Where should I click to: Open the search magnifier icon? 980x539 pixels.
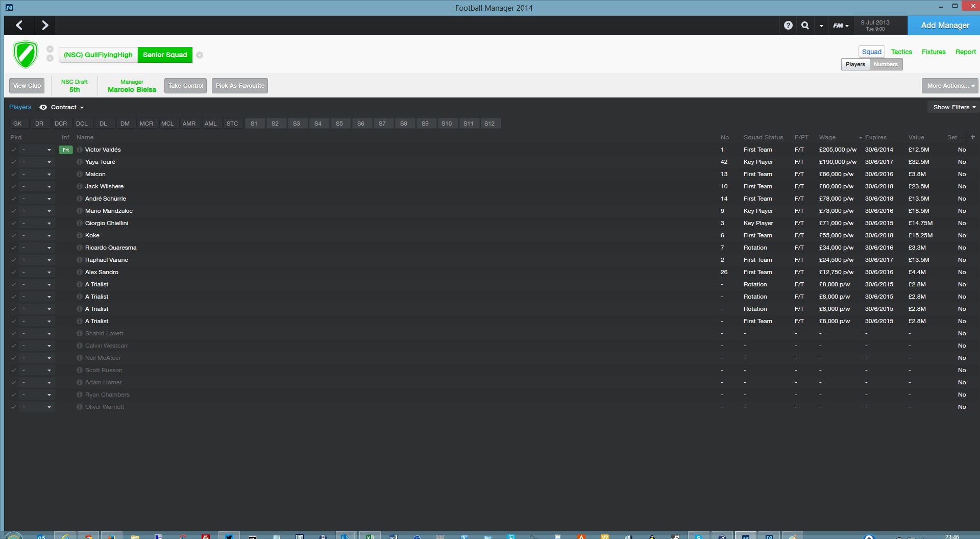point(805,25)
